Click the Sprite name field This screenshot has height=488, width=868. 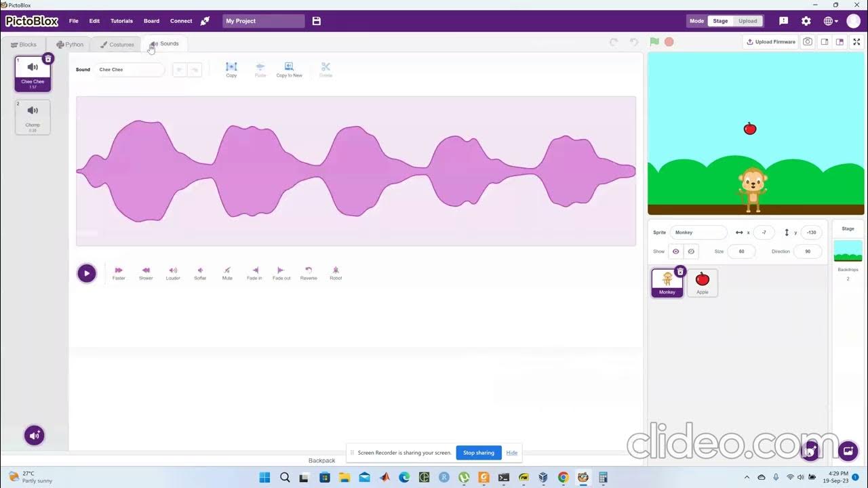[x=698, y=232]
